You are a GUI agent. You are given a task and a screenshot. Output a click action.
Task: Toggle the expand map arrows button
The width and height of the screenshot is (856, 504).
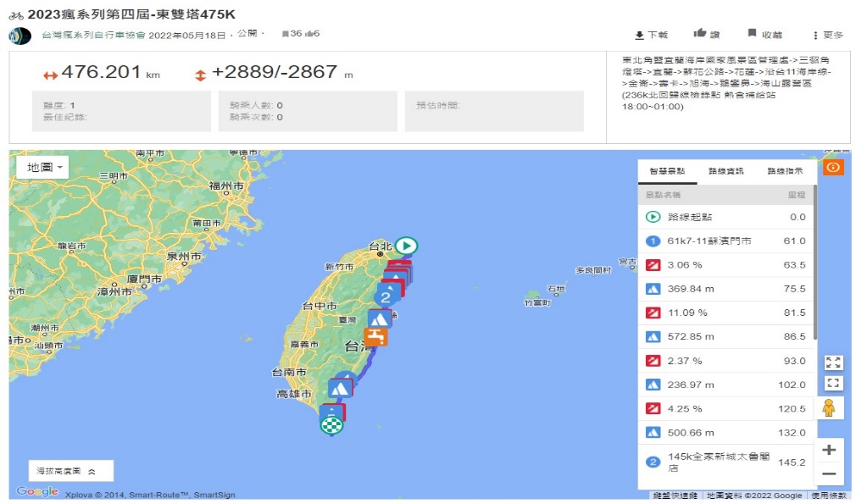coord(833,363)
